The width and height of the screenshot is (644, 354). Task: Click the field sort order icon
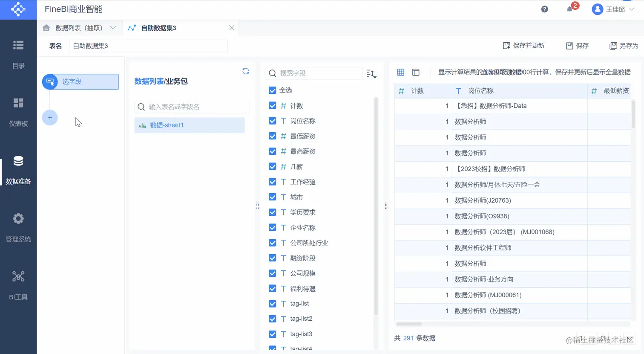(x=371, y=74)
